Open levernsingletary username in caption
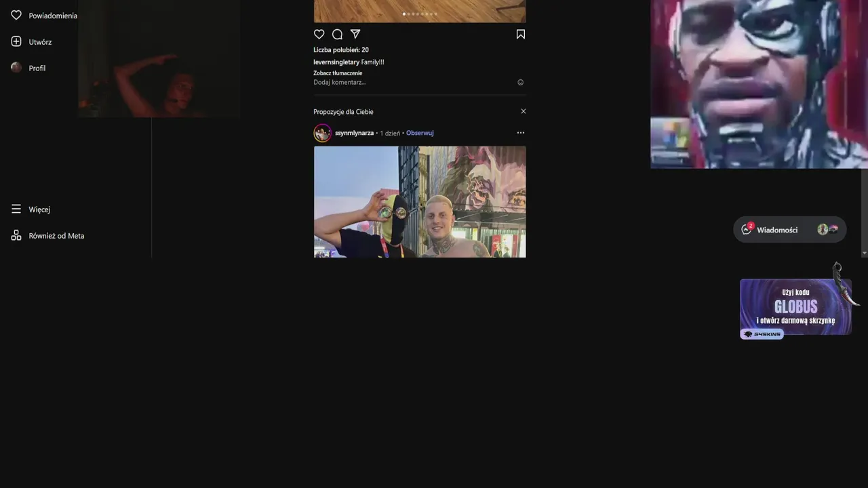 click(336, 62)
